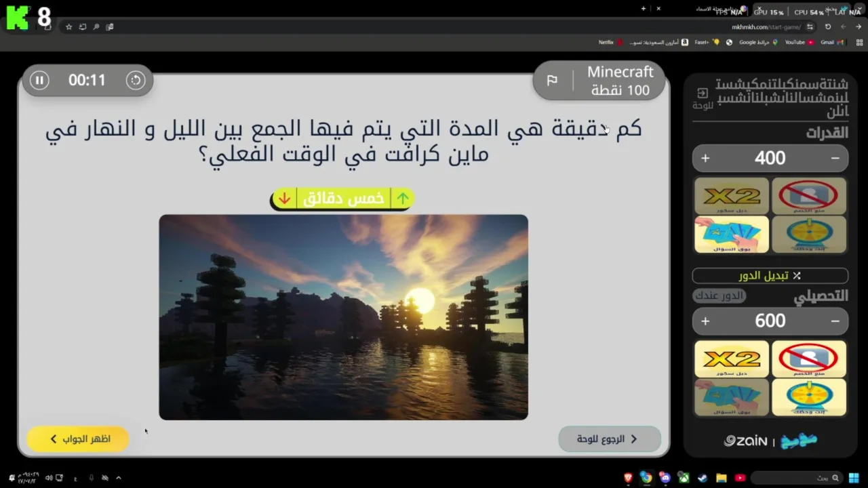Open site settings icon in address bar
868x488 pixels.
808,27
